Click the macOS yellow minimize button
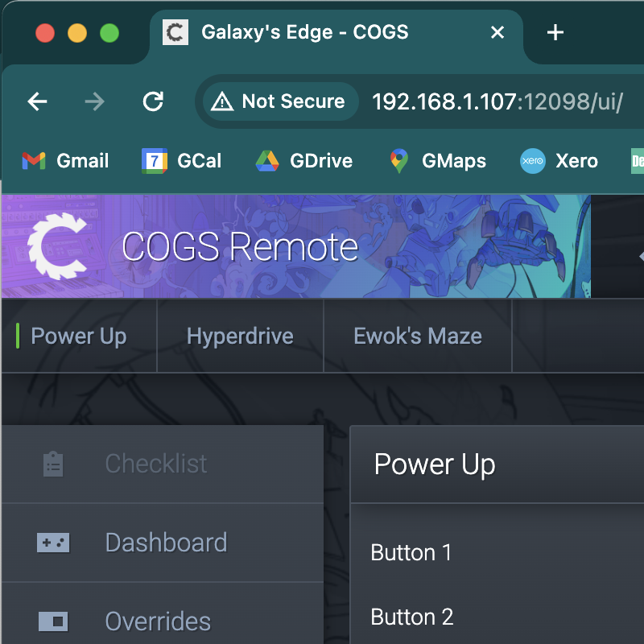 coord(77,33)
